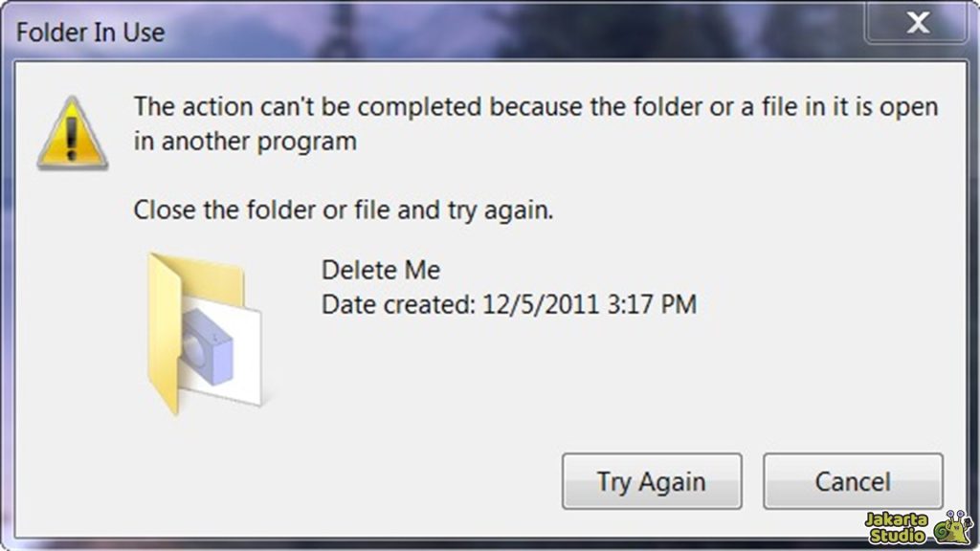Viewport: 980px width, 551px height.
Task: Click the X button to dismiss the dialog
Action: [916, 23]
